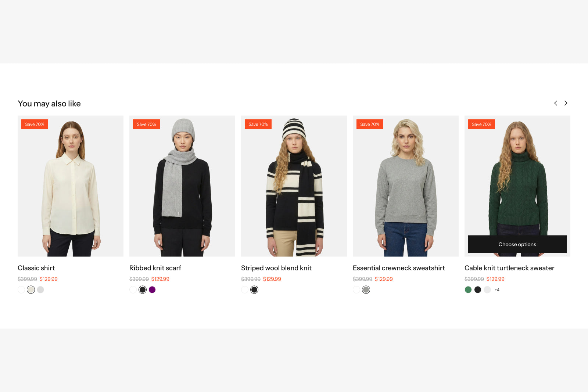Open Cable knit turtleneck sweater title link

pyautogui.click(x=509, y=268)
